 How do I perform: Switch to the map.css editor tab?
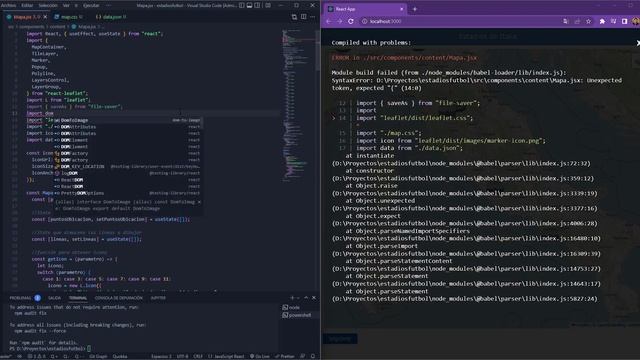(x=69, y=17)
